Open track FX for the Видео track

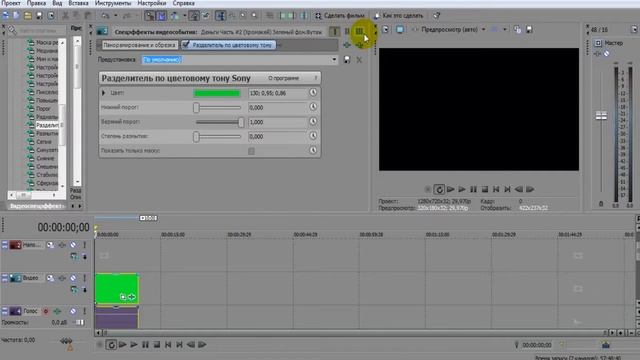[62, 278]
